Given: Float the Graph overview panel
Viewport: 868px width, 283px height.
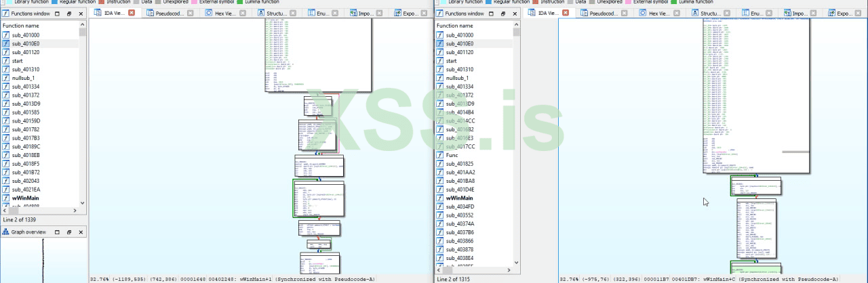Looking at the screenshot, I should pos(56,232).
